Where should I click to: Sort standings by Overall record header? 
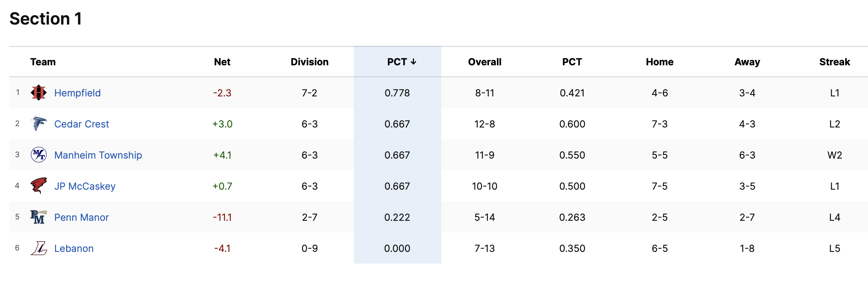(x=485, y=62)
